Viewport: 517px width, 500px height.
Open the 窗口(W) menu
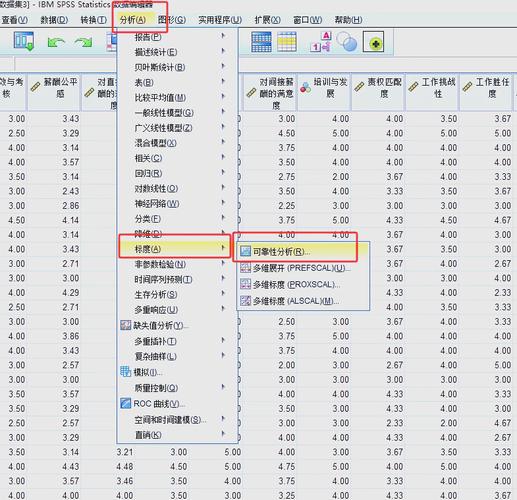point(307,20)
